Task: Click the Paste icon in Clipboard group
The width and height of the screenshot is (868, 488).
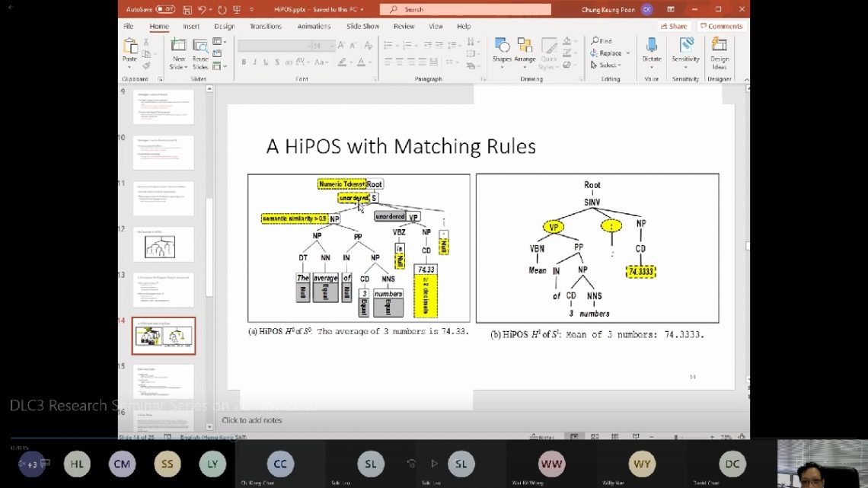Action: coord(130,50)
